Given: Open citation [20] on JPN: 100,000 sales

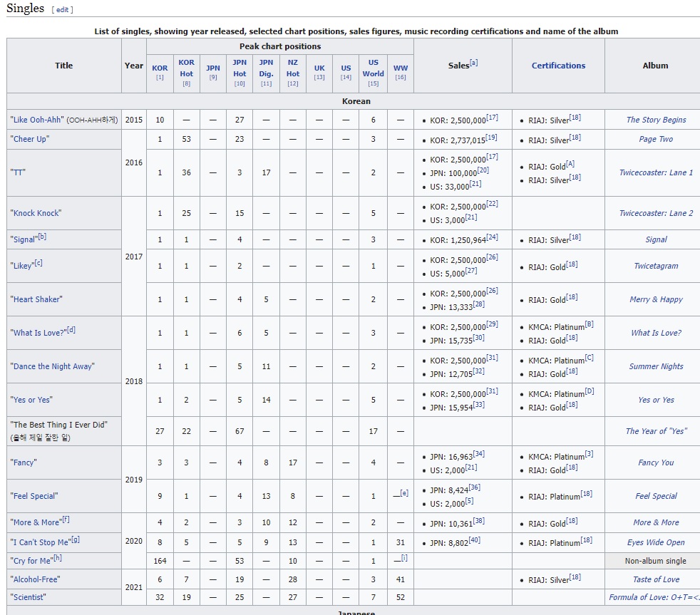Looking at the screenshot, I should pyautogui.click(x=483, y=170).
